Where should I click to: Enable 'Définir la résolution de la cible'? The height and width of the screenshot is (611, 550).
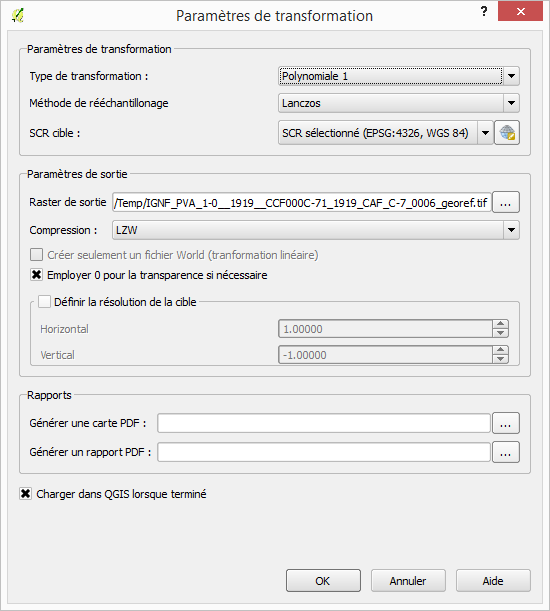point(44,302)
